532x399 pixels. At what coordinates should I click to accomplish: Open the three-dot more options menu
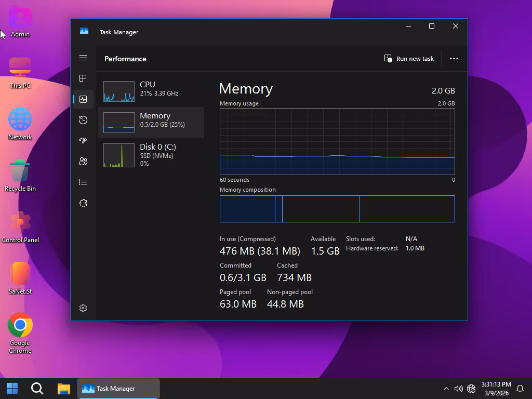454,59
